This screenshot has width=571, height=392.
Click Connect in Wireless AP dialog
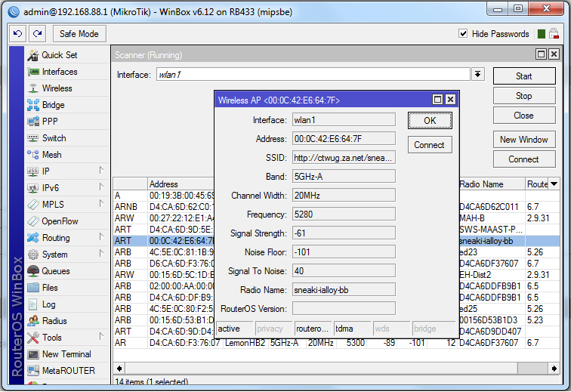[x=430, y=145]
